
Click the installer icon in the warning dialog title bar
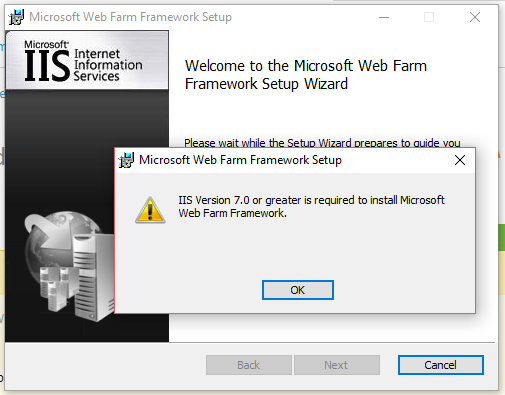(x=126, y=160)
